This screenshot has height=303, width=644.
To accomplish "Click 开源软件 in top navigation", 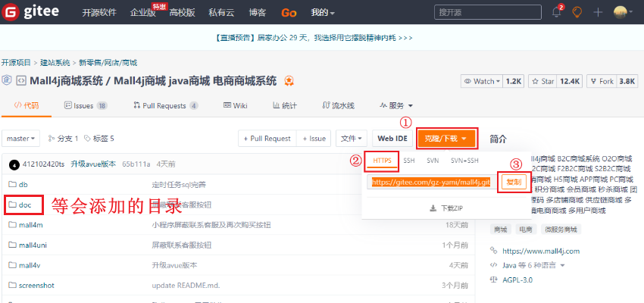I will (99, 13).
